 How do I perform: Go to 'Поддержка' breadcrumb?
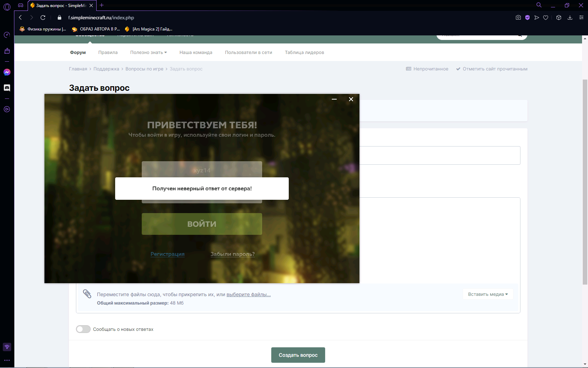[106, 69]
